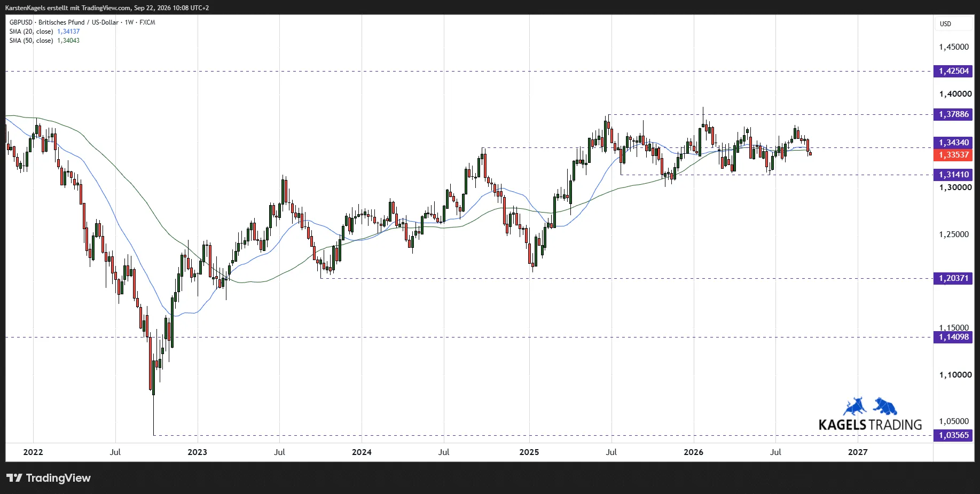Viewport: 980px width, 494px height.
Task: Click the TradingView logo at bottom left
Action: coord(49,478)
